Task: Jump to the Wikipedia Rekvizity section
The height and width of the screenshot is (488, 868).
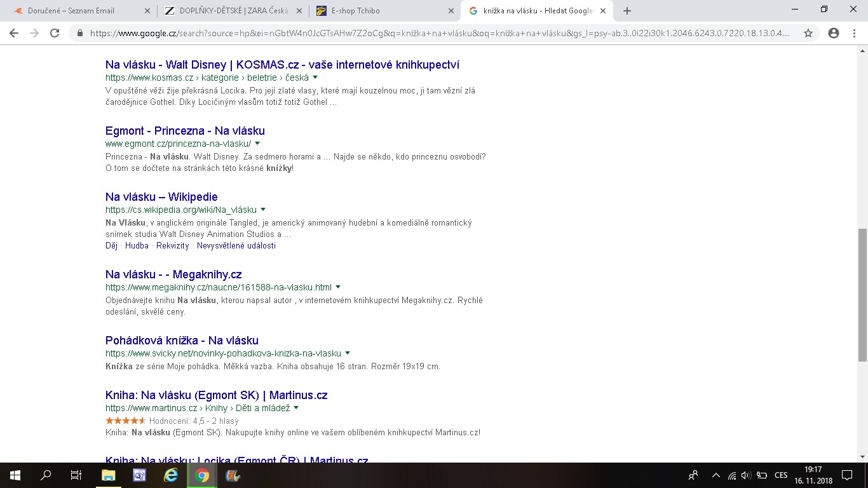Action: coord(173,245)
